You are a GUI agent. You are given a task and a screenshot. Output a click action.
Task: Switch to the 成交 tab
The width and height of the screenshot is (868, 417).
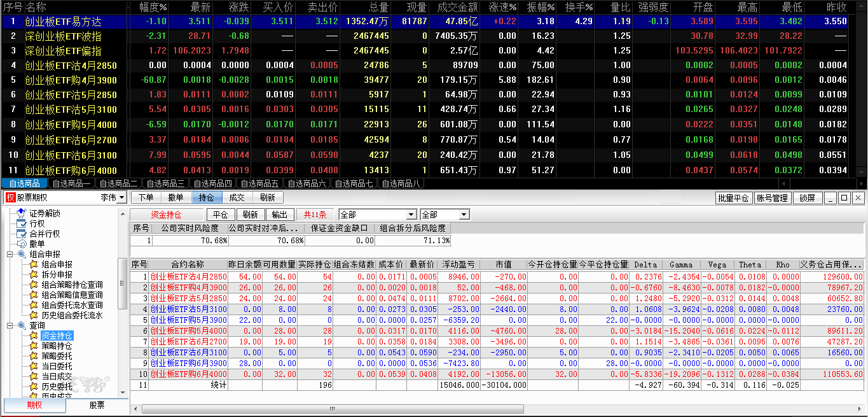pyautogui.click(x=237, y=198)
